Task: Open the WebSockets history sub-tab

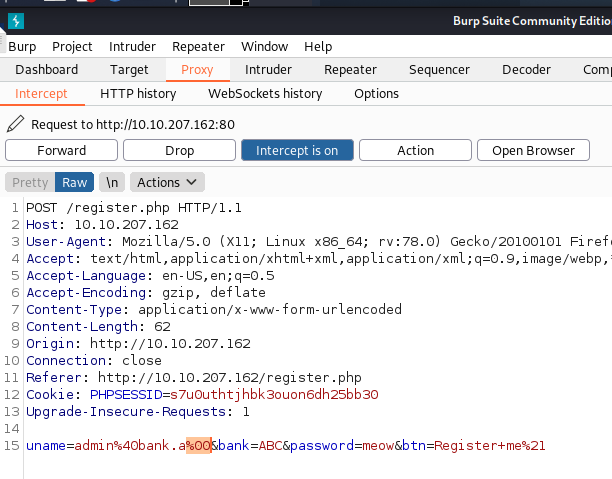Action: click(265, 93)
